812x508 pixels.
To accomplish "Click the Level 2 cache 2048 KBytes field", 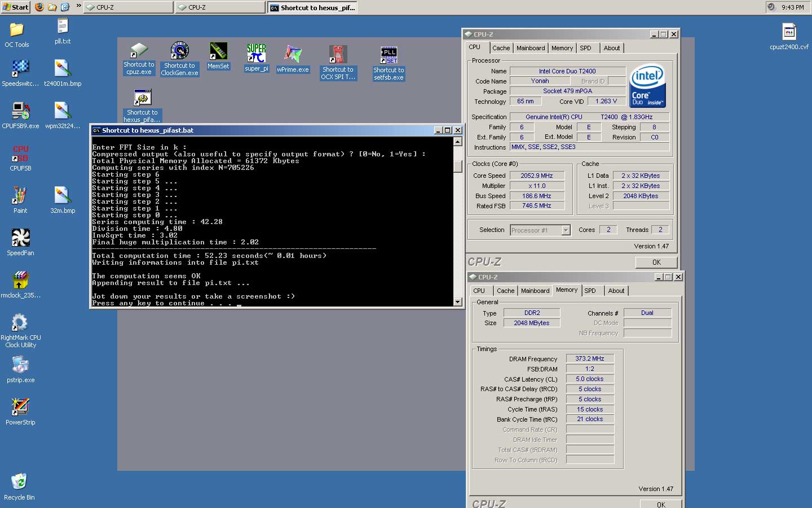I will click(641, 196).
